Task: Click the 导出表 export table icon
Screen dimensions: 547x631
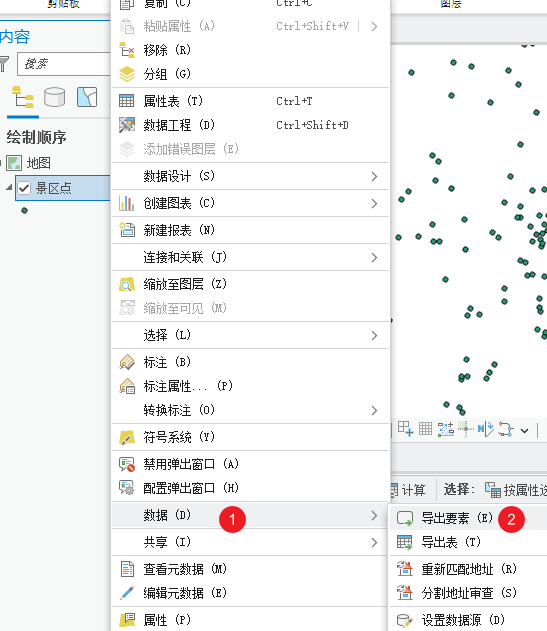Action: (x=405, y=542)
